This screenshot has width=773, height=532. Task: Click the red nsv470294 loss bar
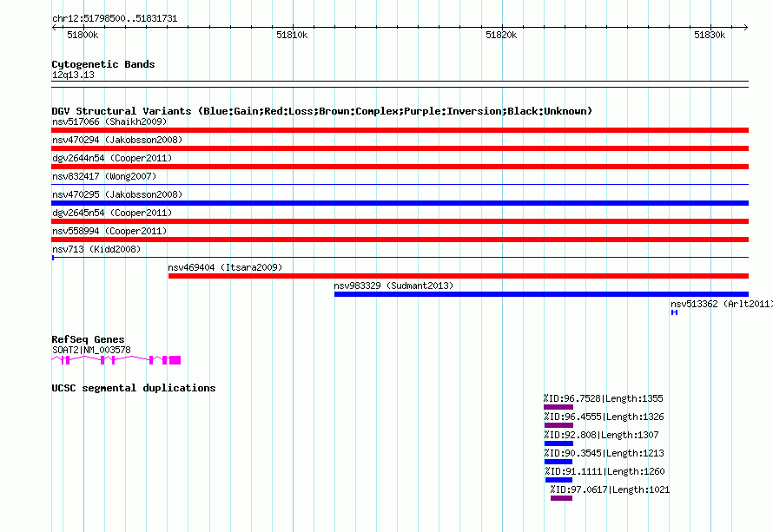click(x=400, y=148)
